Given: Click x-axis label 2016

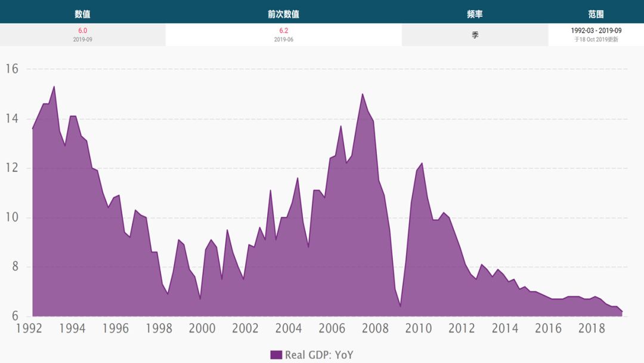Looking at the screenshot, I should 549,328.
